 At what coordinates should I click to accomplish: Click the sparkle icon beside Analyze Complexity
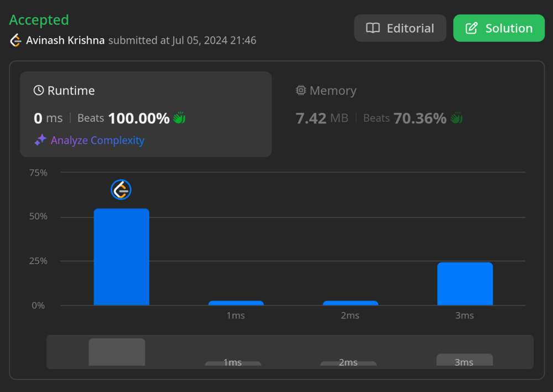click(40, 140)
